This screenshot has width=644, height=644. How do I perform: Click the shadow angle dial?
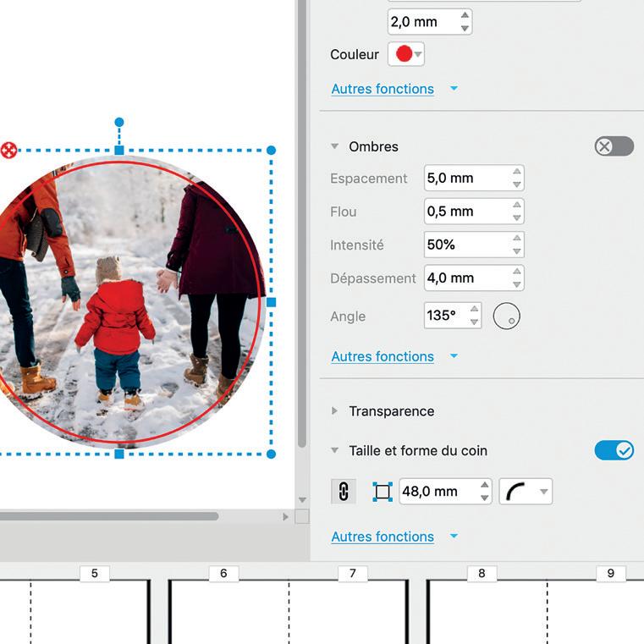[x=506, y=316]
